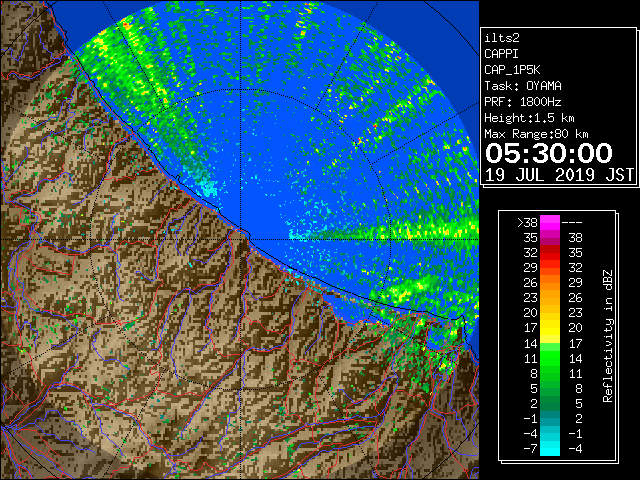Click the 'ilts2' label in info box

coord(502,38)
